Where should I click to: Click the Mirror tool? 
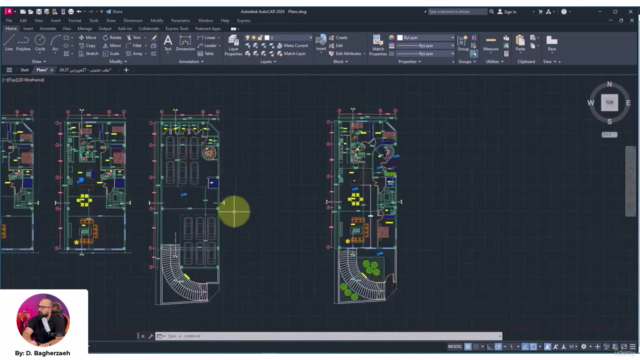click(112, 46)
